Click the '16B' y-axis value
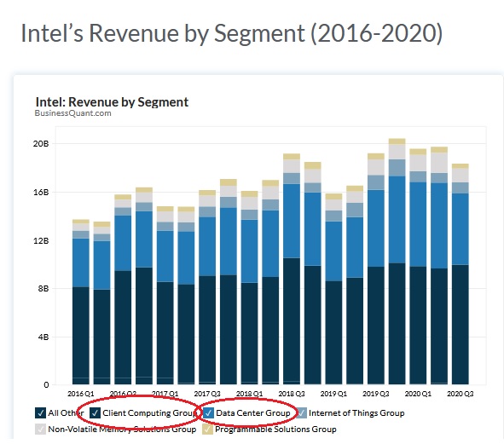This screenshot has width=504, height=444. 41,192
